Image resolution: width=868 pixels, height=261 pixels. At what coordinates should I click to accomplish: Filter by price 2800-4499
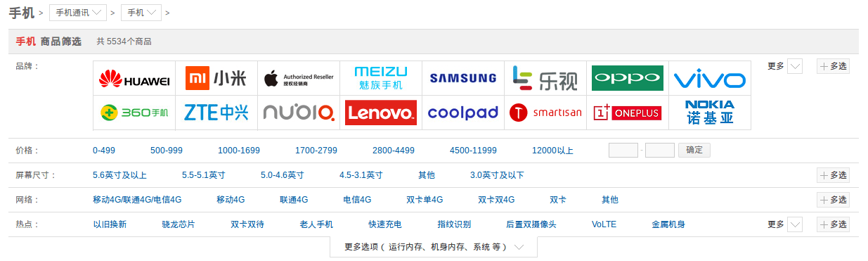pyautogui.click(x=394, y=151)
